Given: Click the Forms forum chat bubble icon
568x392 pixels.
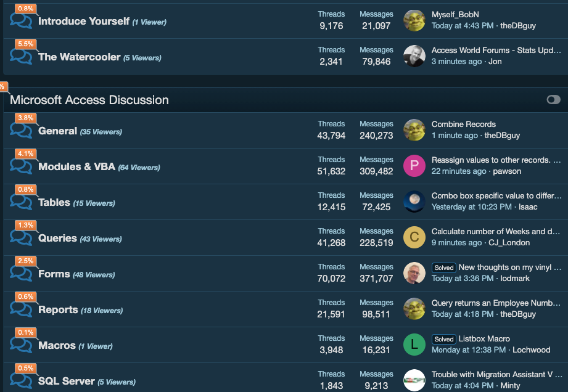Looking at the screenshot, I should click(x=22, y=274).
